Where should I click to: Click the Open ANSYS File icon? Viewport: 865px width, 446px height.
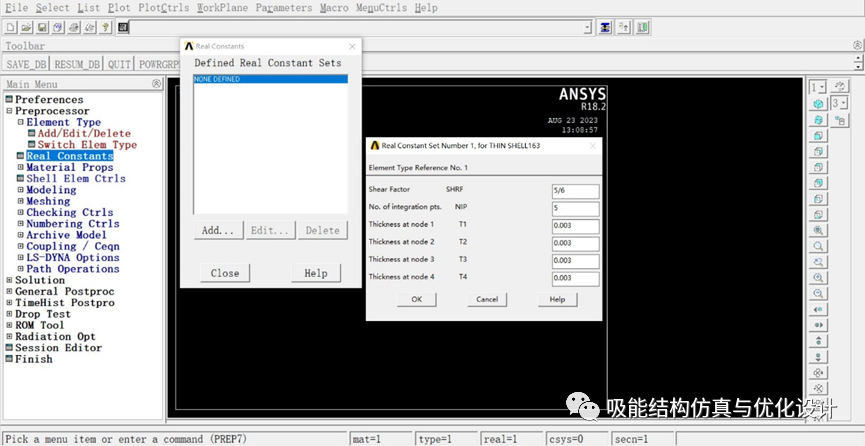pyautogui.click(x=26, y=27)
